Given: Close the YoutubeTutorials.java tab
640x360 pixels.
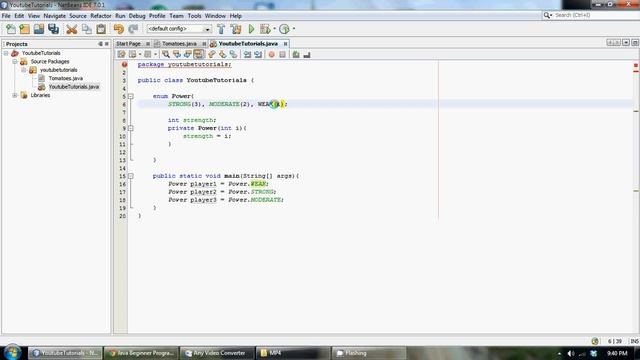Looking at the screenshot, I should pyautogui.click(x=285, y=44).
